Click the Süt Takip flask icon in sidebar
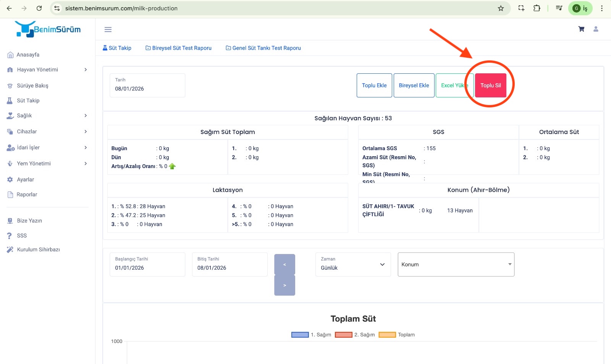 pyautogui.click(x=10, y=100)
